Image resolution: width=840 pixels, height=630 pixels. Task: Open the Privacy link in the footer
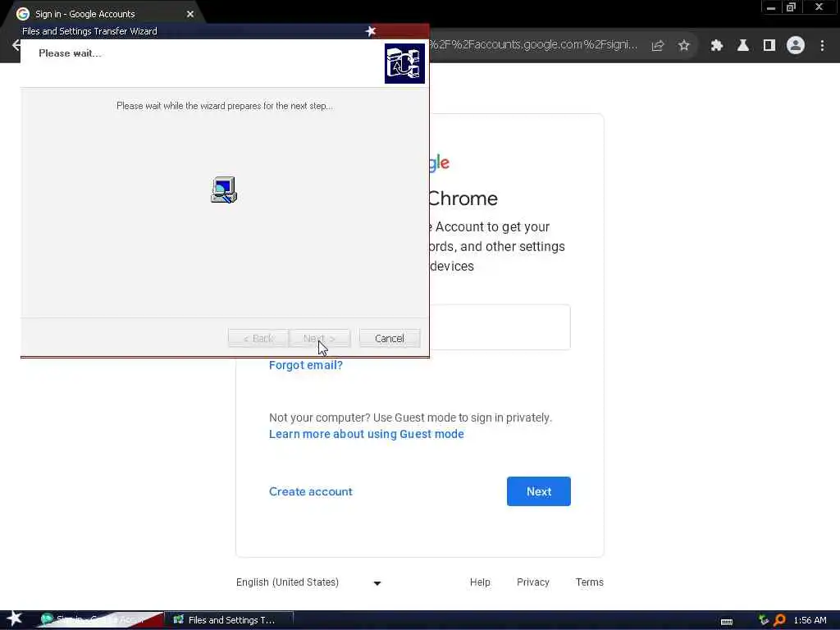(x=533, y=582)
